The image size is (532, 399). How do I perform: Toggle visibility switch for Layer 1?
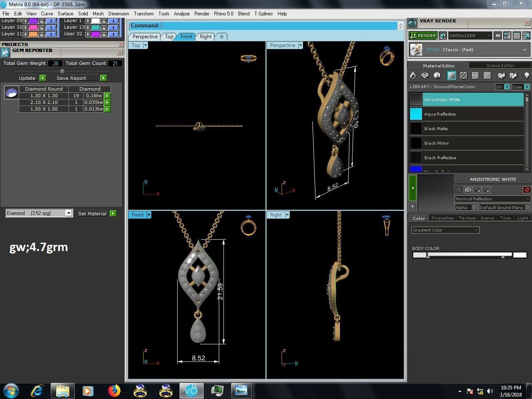point(113,21)
